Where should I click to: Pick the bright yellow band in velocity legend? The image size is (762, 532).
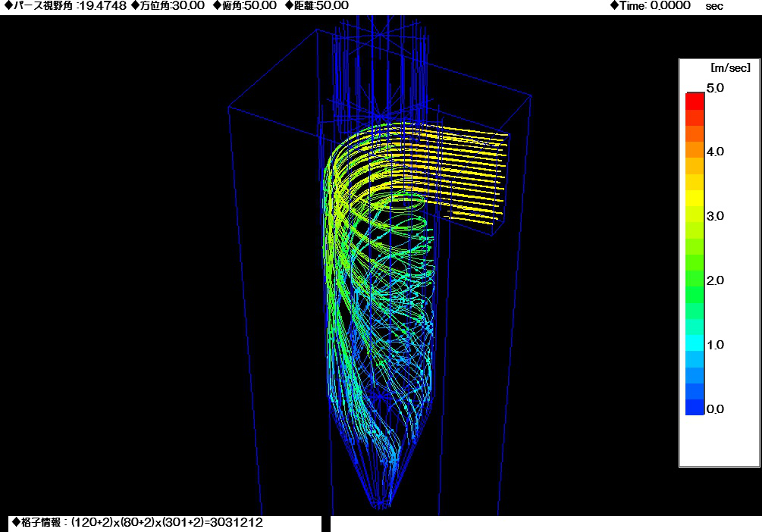tap(695, 199)
